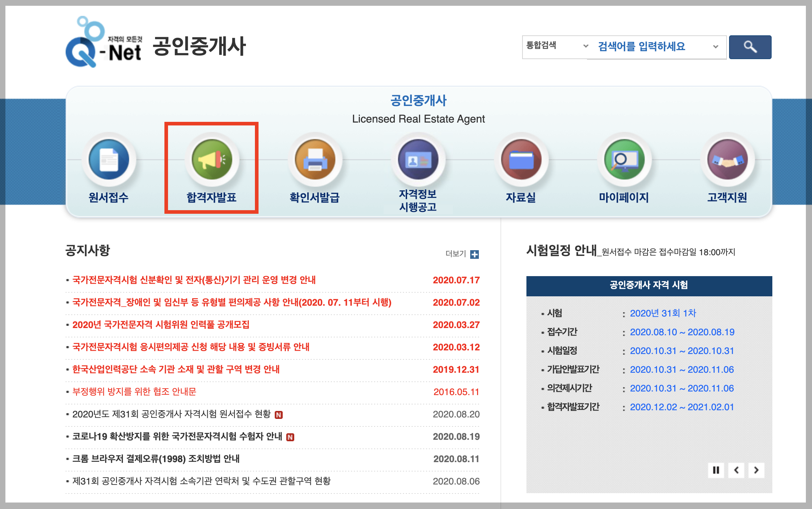Click 더보기 plus to expand notices
812x509 pixels.
pos(475,254)
